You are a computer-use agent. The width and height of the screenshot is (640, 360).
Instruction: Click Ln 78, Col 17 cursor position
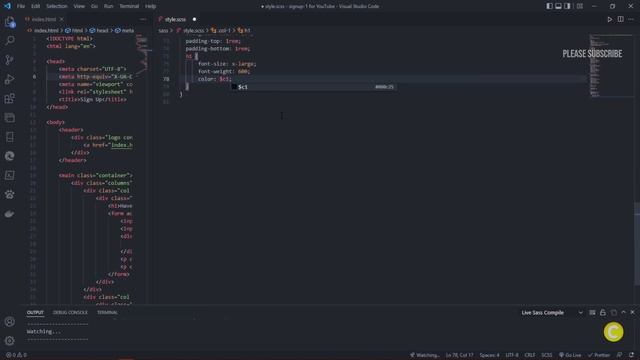coord(460,355)
